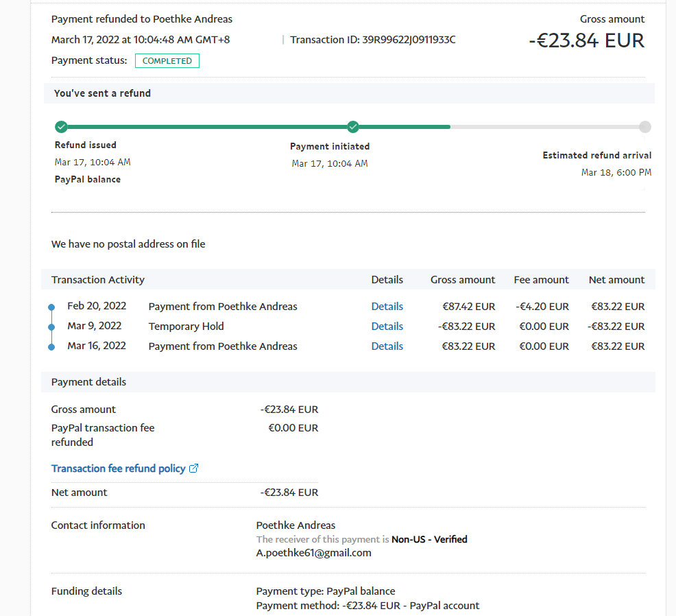Open Details for the Mar 16 payment

(x=387, y=346)
